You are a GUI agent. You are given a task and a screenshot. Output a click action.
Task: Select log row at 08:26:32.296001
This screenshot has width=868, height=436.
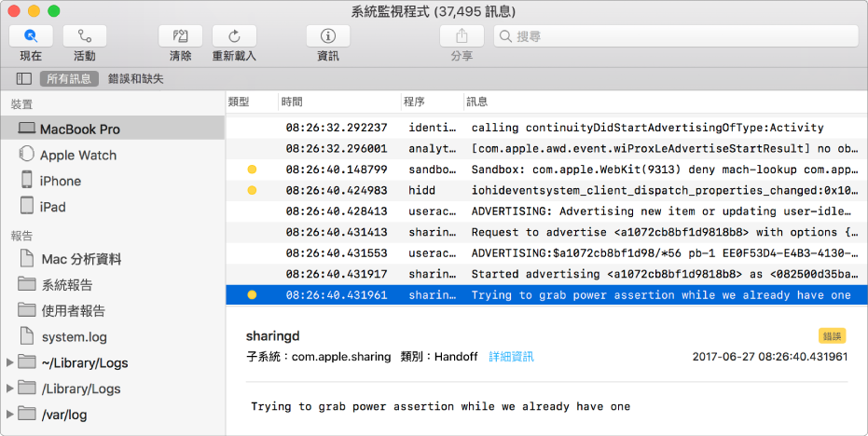pos(546,148)
